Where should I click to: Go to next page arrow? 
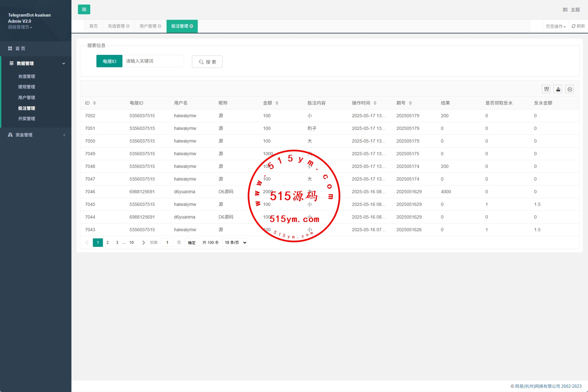(x=144, y=243)
